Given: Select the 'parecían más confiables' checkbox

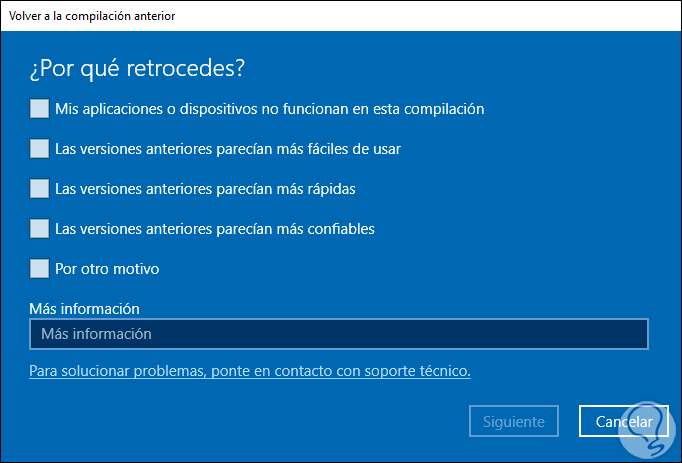Looking at the screenshot, I should (39, 228).
